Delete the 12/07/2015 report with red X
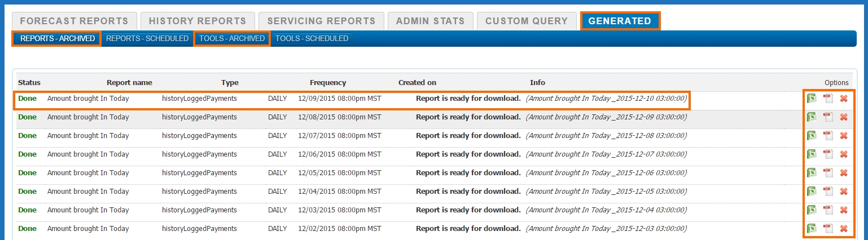868x240 pixels. tap(844, 136)
